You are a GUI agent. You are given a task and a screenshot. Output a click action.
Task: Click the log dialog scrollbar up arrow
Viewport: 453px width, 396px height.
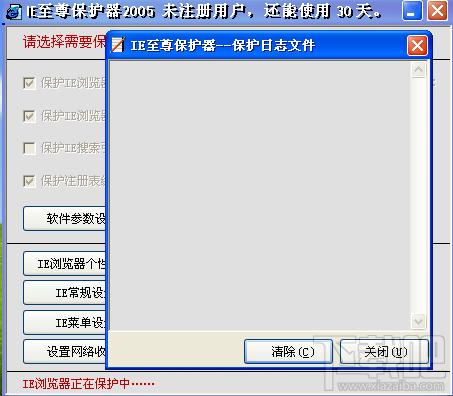(418, 69)
